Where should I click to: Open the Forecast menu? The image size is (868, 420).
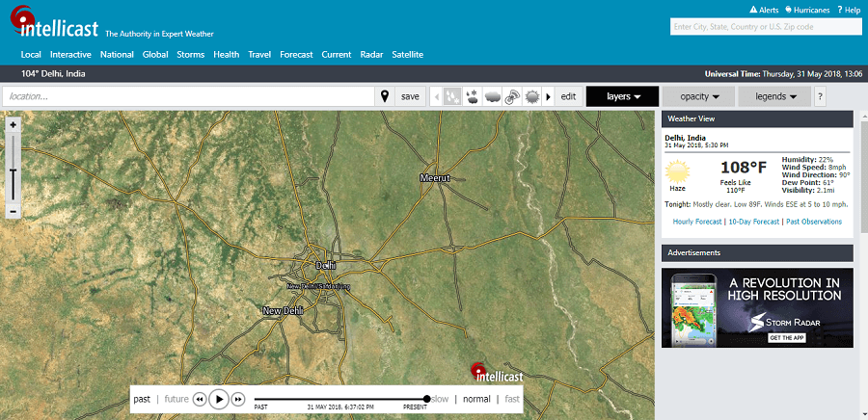pyautogui.click(x=296, y=55)
